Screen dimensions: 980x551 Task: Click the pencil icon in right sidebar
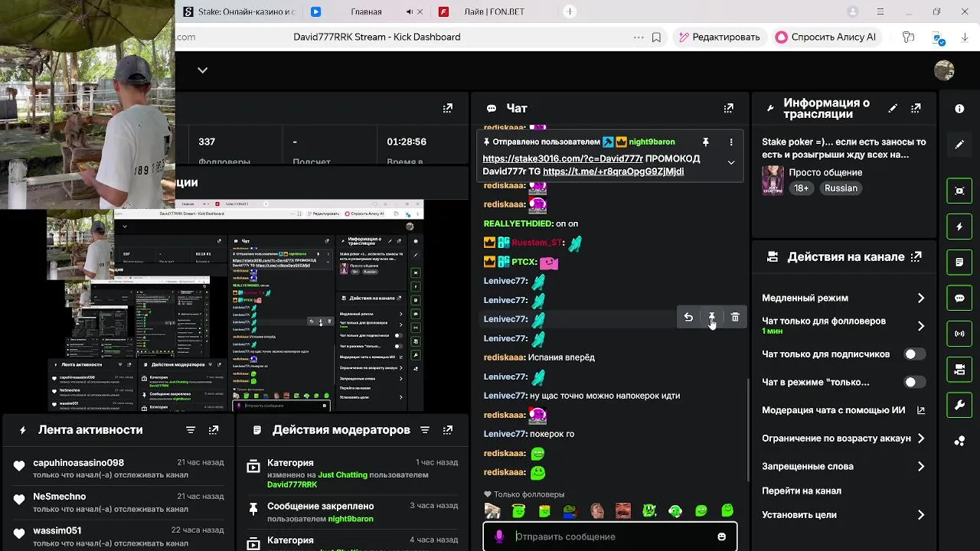coord(959,144)
